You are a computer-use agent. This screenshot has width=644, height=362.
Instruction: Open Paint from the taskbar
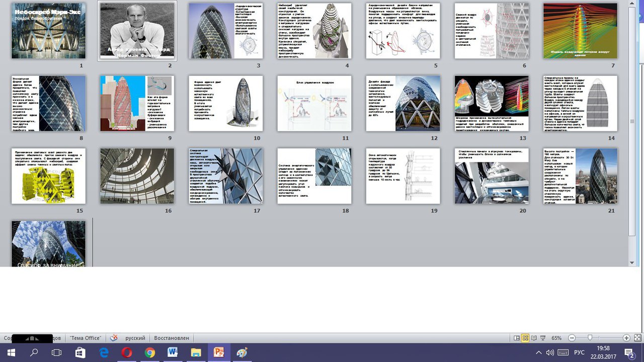[x=242, y=352]
